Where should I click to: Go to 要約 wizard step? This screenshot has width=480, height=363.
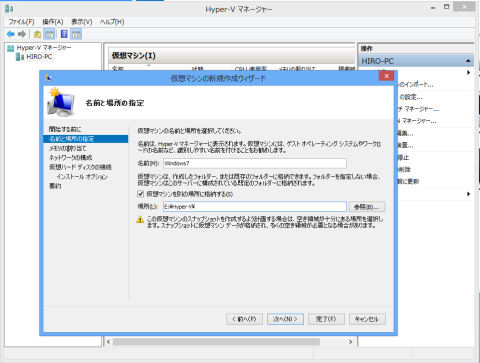(55, 186)
